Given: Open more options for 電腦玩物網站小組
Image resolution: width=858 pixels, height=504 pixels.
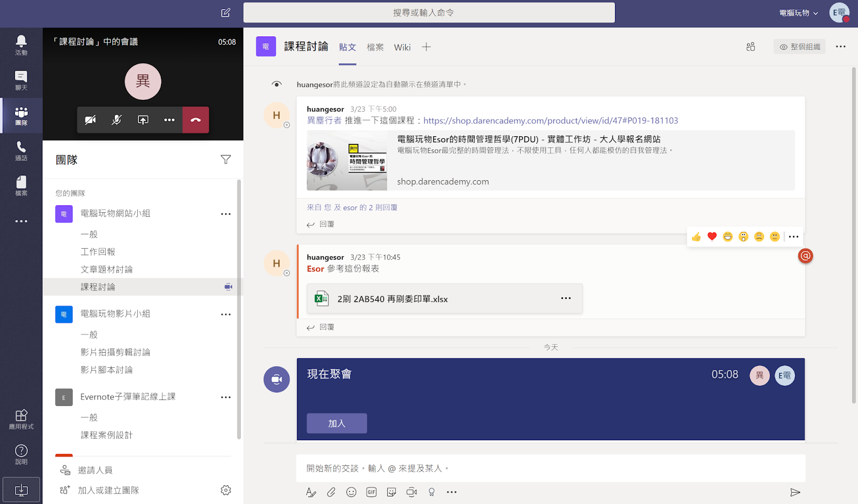Looking at the screenshot, I should tap(226, 213).
